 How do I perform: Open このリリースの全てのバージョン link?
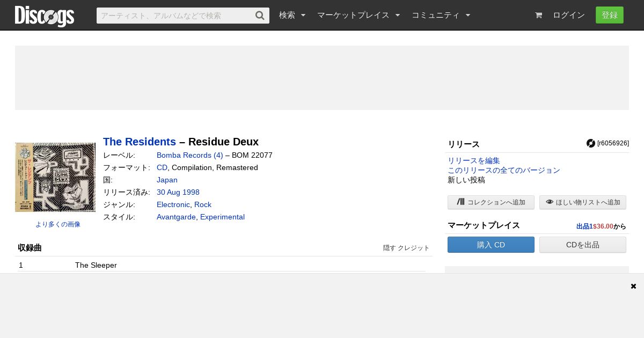coord(504,170)
